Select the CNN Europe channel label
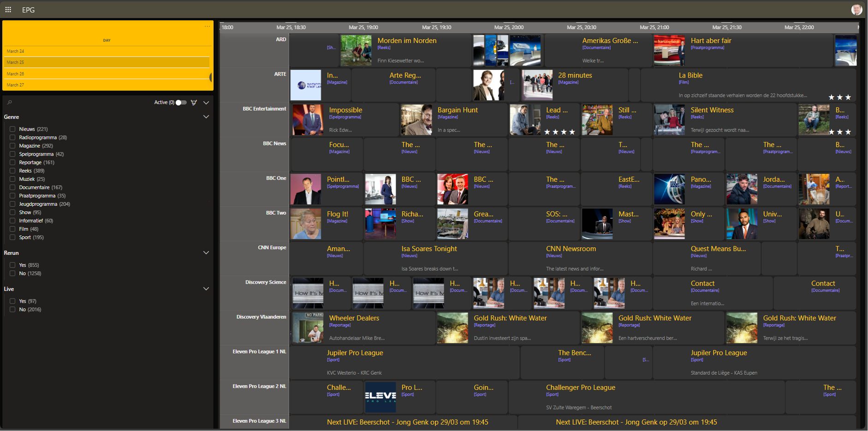Screen dimensions: 868x431 coord(272,248)
